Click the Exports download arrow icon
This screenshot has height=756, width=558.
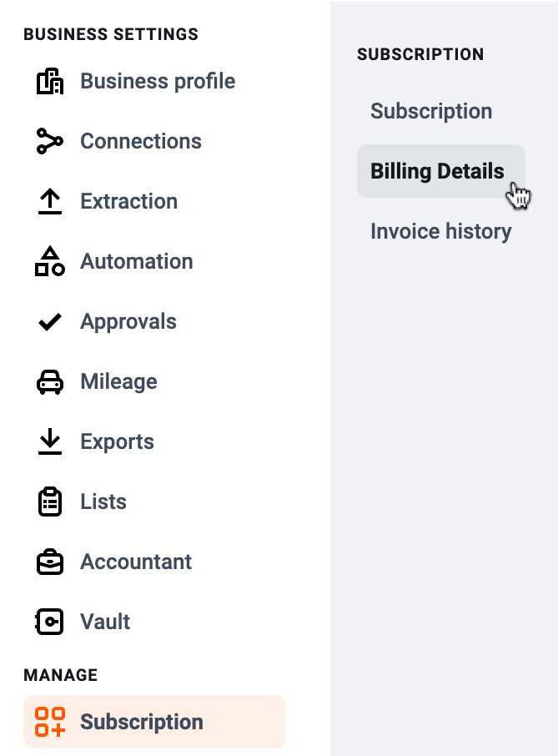coord(50,441)
